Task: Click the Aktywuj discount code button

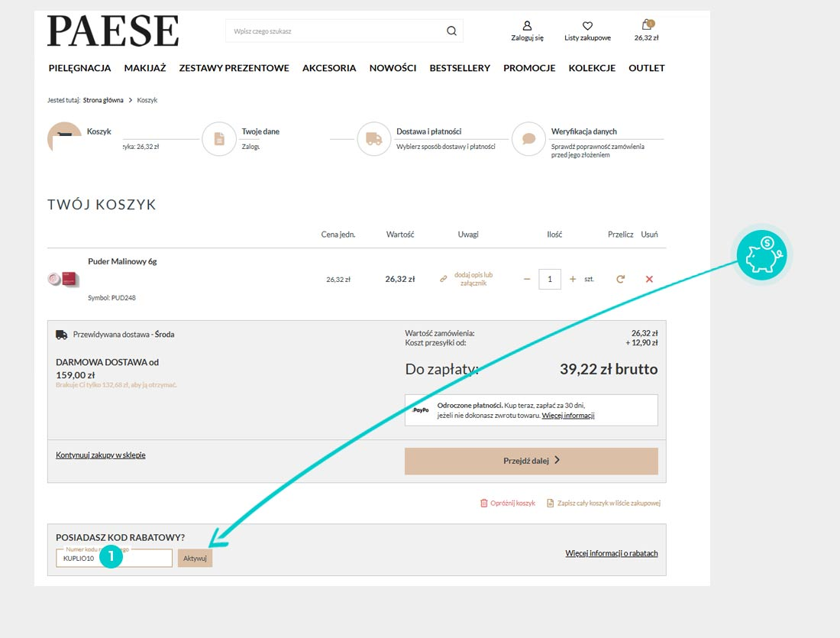Action: click(195, 559)
